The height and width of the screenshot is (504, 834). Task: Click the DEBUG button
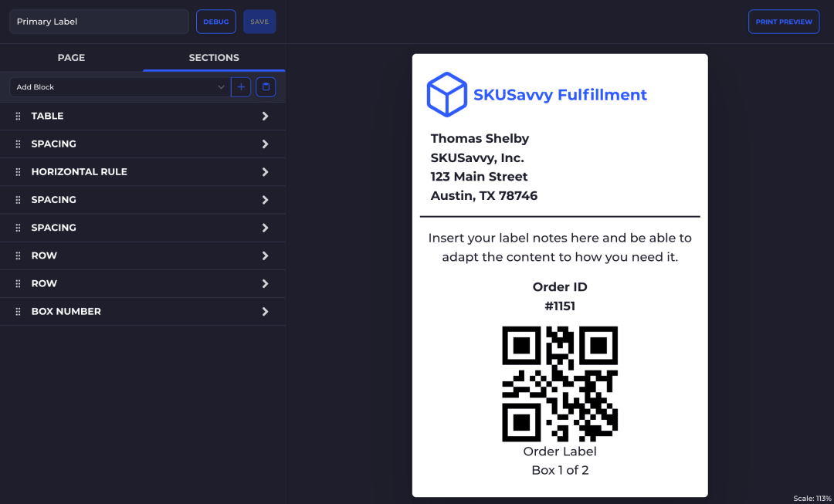pyautogui.click(x=216, y=22)
